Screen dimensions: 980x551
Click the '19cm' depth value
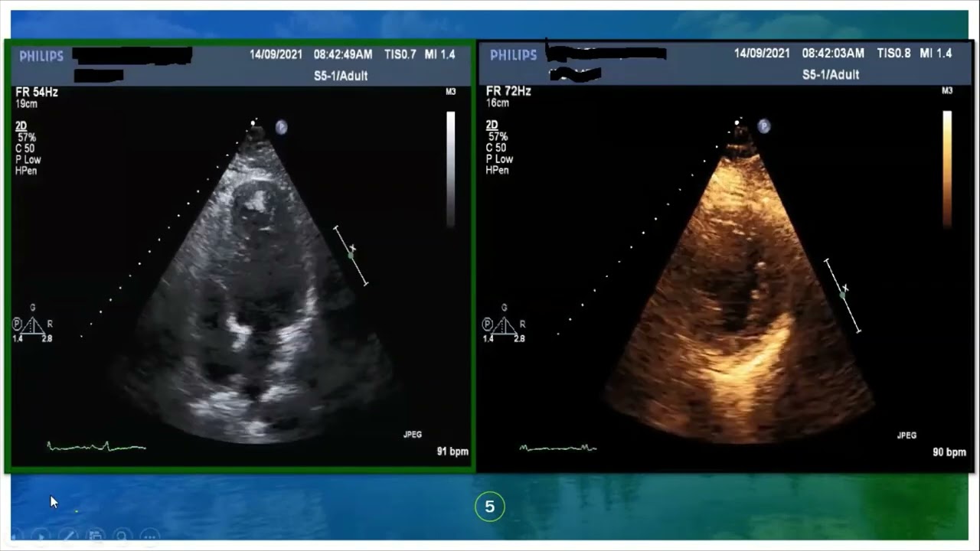[26, 103]
